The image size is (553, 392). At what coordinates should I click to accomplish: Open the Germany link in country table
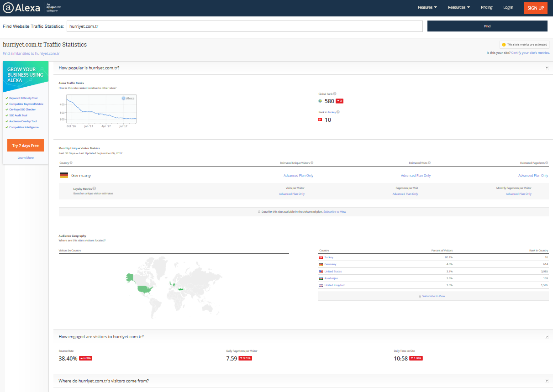pos(330,264)
